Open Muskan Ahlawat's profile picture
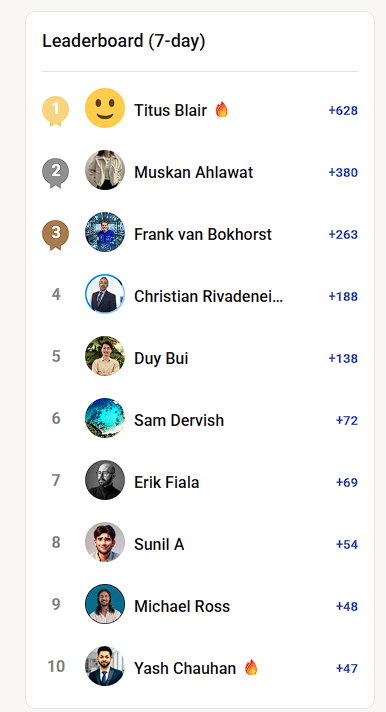386x712 pixels. point(105,170)
